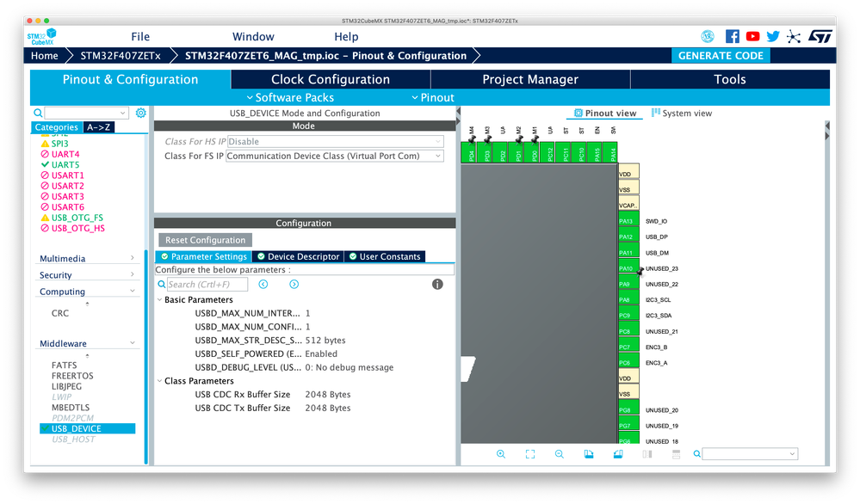
Task: Click the 10th anniversary badge icon
Action: (x=708, y=37)
